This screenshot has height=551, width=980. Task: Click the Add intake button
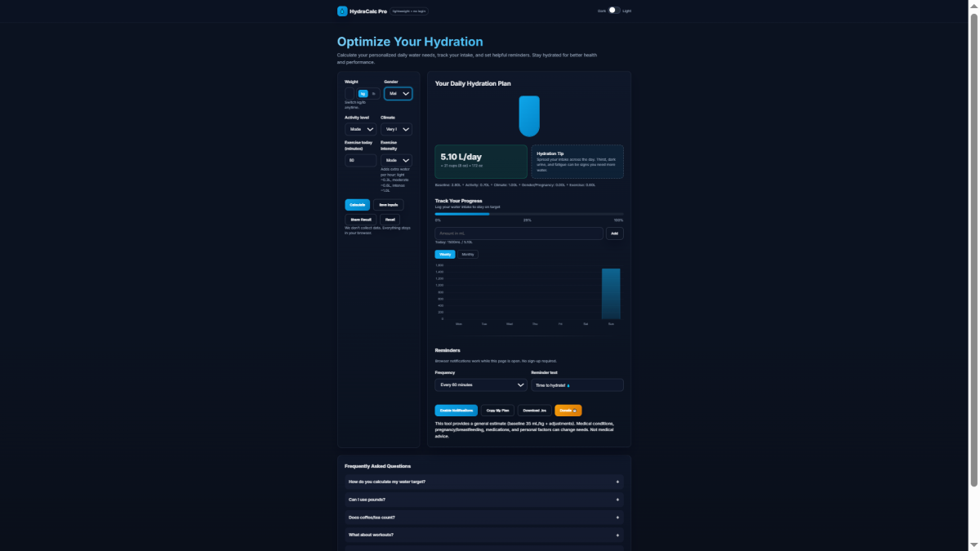point(614,233)
